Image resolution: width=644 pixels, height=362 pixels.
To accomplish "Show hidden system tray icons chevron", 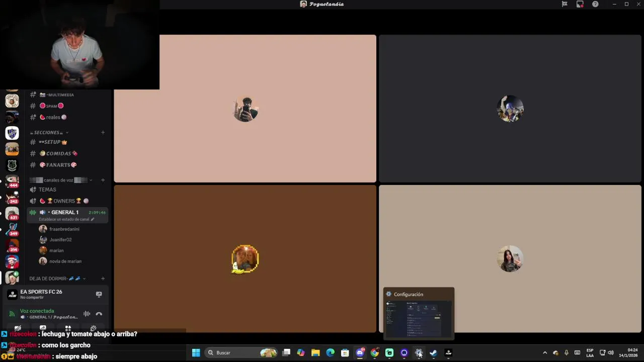I will pyautogui.click(x=545, y=352).
